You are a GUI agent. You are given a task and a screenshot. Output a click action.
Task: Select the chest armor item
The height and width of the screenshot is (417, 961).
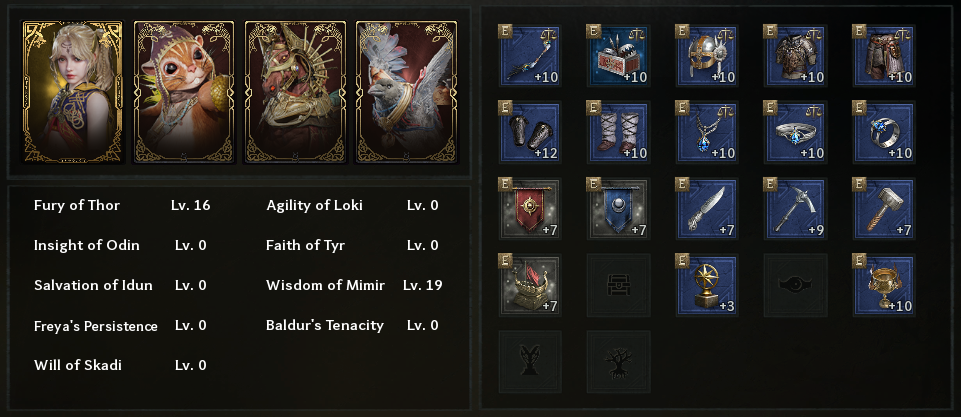[x=795, y=57]
